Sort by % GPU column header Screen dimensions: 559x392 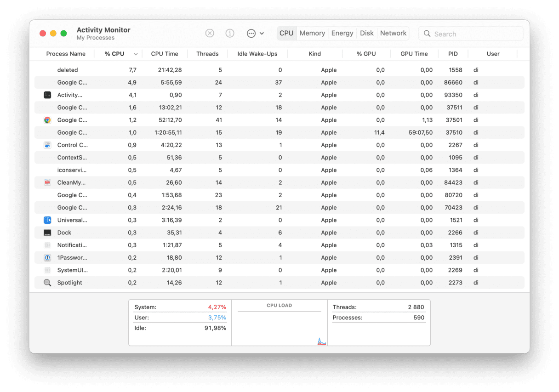[366, 54]
